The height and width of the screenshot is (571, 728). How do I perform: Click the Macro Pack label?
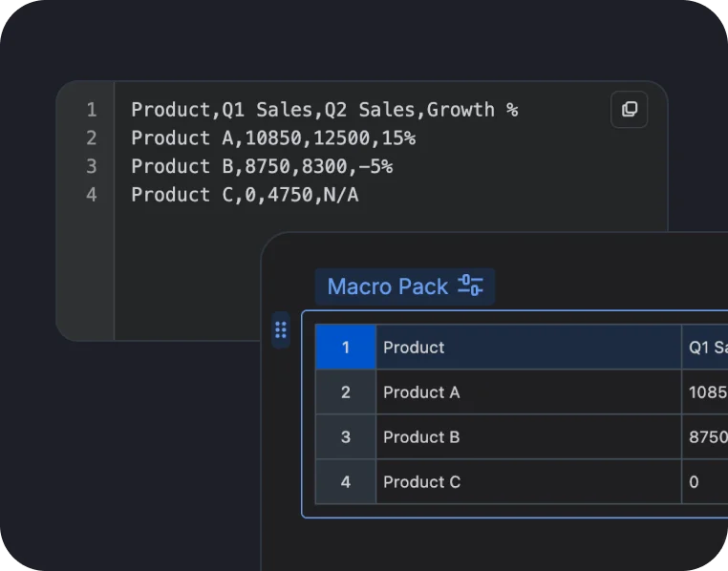click(x=387, y=286)
